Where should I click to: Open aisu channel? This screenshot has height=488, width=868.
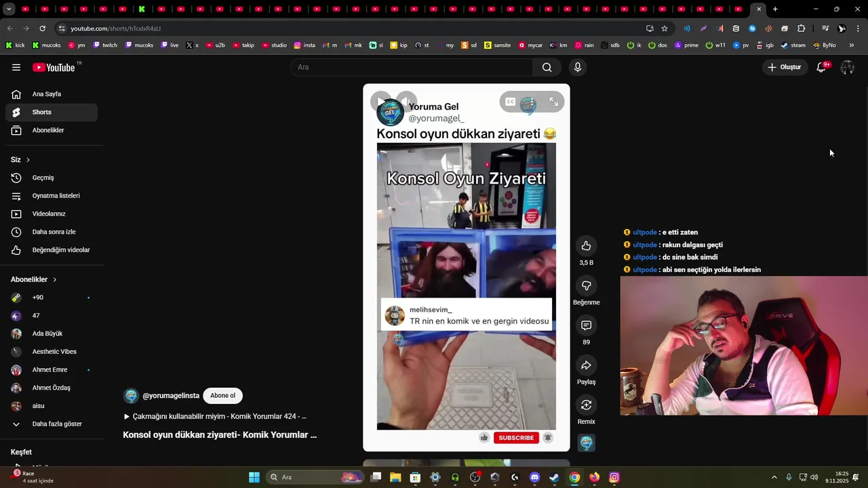coord(52,406)
